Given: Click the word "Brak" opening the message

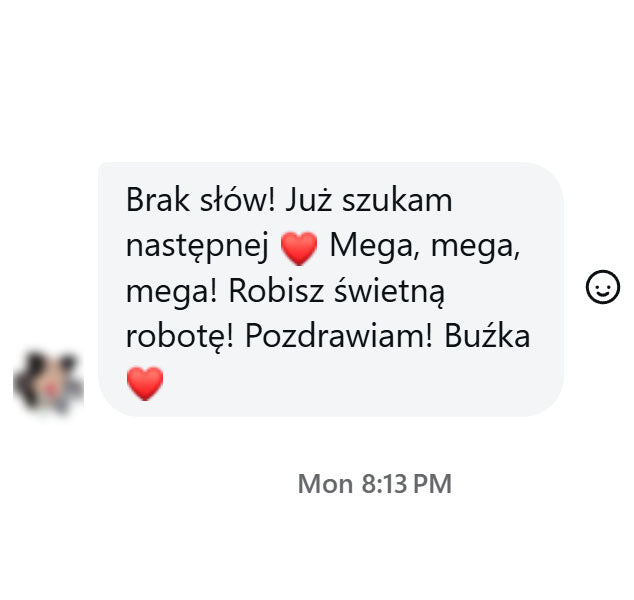Looking at the screenshot, I should click(158, 200).
